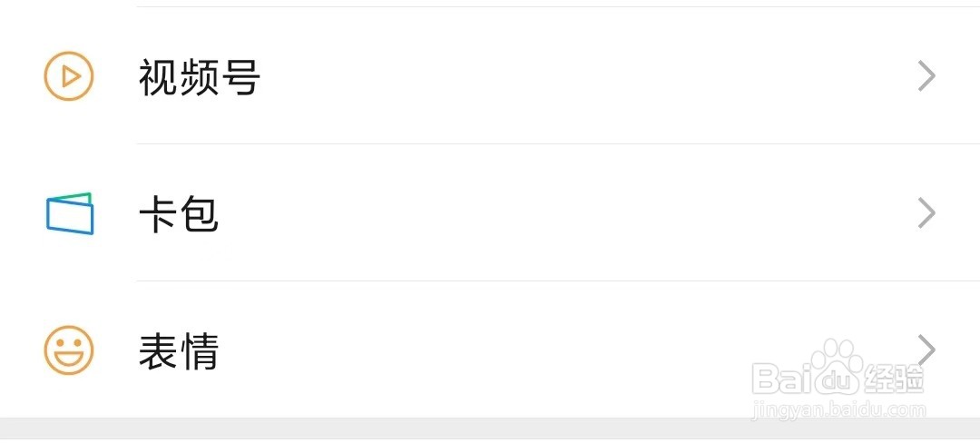Screen dimensions: 980x443
Task: Click the divider line between 视频号 and 卡包
Action: [x=558, y=143]
